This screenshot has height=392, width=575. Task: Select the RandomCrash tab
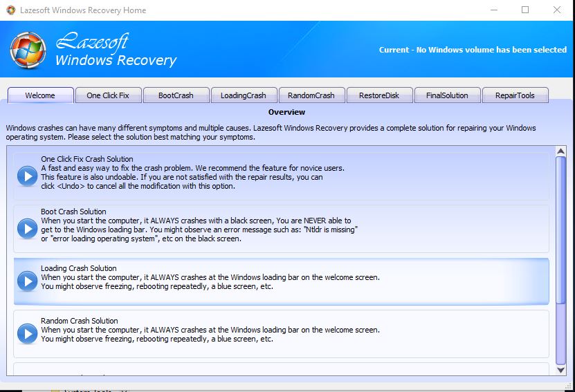click(311, 95)
